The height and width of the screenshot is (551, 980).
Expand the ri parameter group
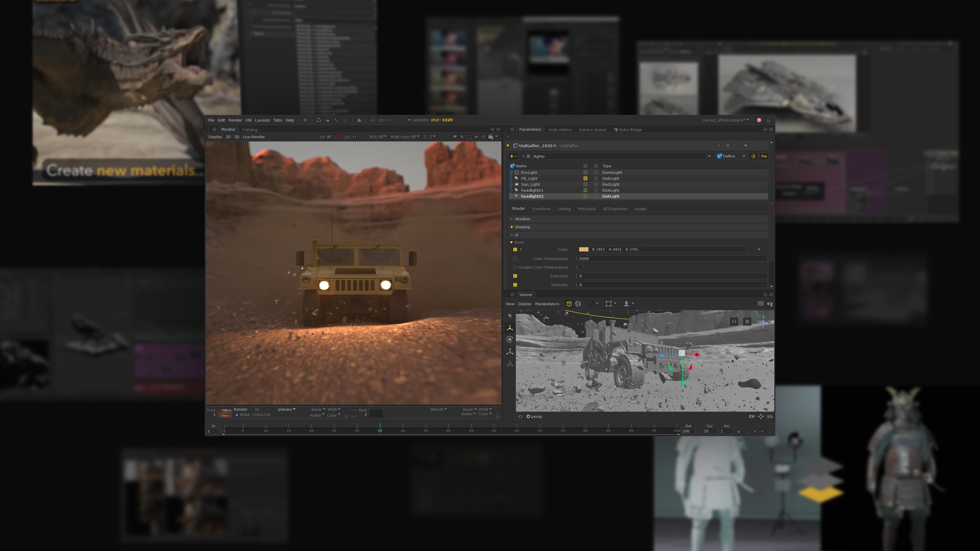512,235
